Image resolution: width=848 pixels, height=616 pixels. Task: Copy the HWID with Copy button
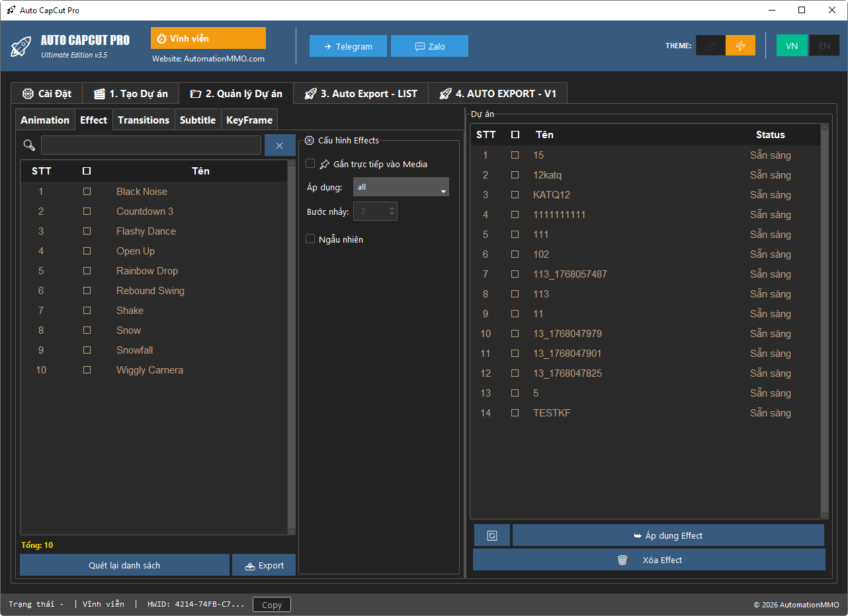click(x=272, y=605)
